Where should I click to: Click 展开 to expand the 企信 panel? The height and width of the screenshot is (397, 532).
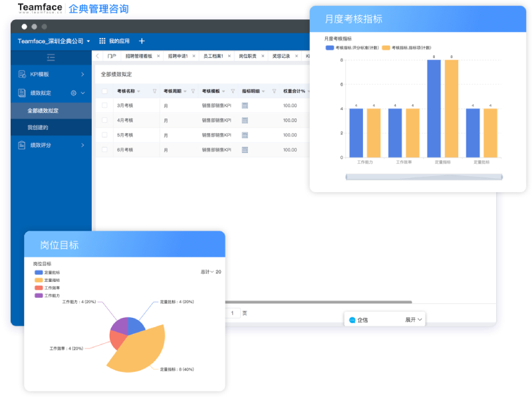click(414, 320)
